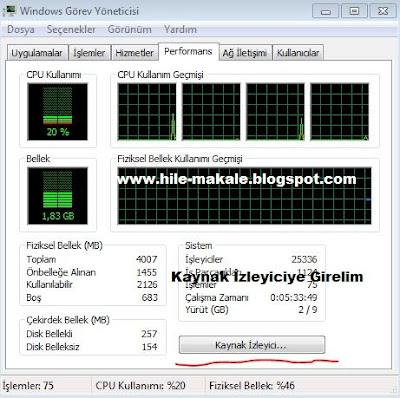Click the Toplam label
The height and width of the screenshot is (398, 400).
click(x=41, y=259)
